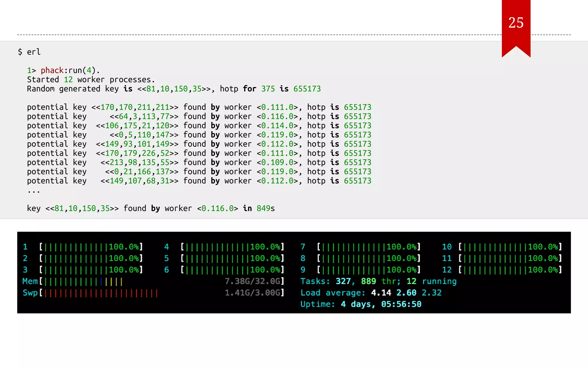
Task: Click the phack:run(4) command text
Action: (x=70, y=70)
